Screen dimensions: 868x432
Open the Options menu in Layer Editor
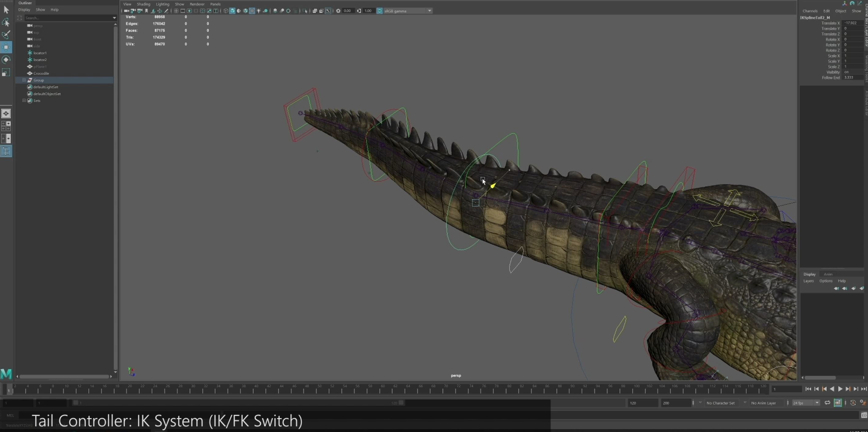(826, 281)
